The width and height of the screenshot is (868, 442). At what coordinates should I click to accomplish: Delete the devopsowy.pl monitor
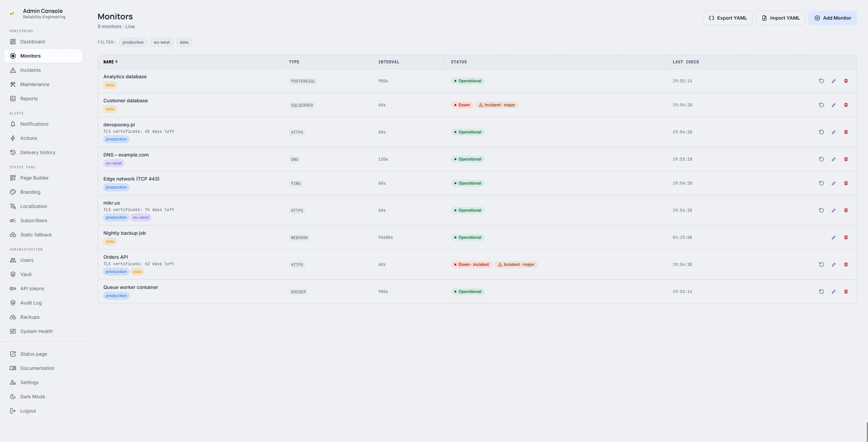tap(846, 132)
